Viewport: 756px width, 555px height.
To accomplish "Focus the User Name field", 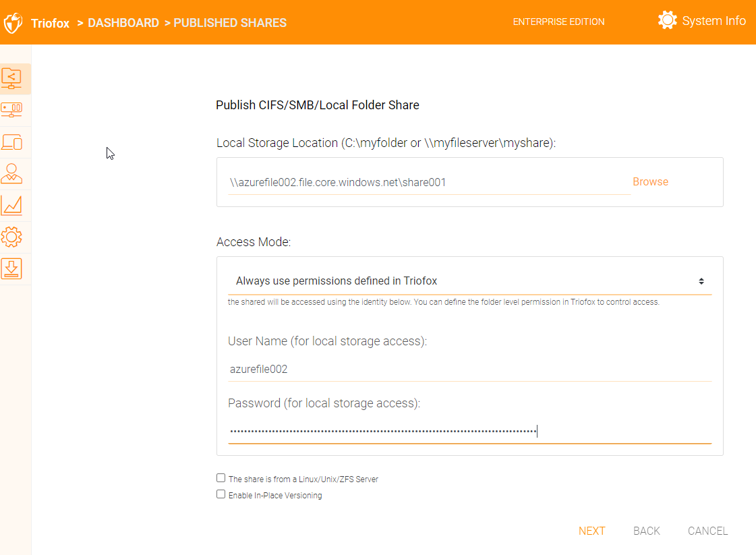I will (469, 370).
